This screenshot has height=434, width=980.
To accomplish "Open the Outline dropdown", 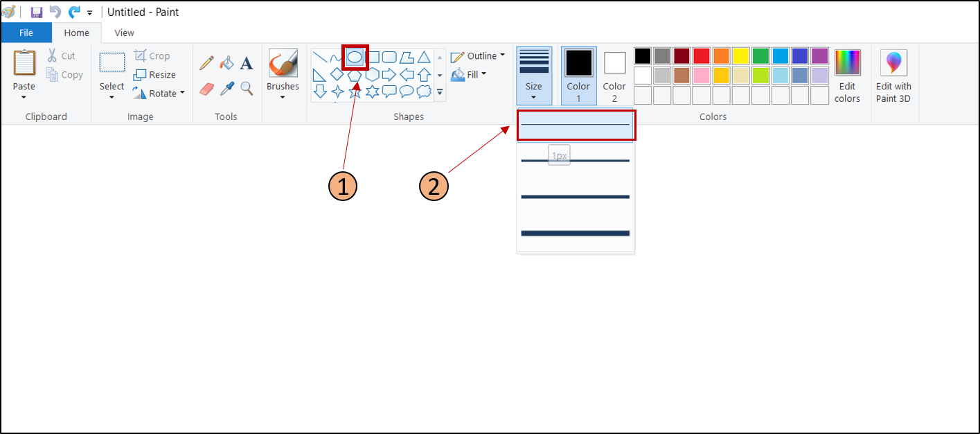I will tap(478, 56).
